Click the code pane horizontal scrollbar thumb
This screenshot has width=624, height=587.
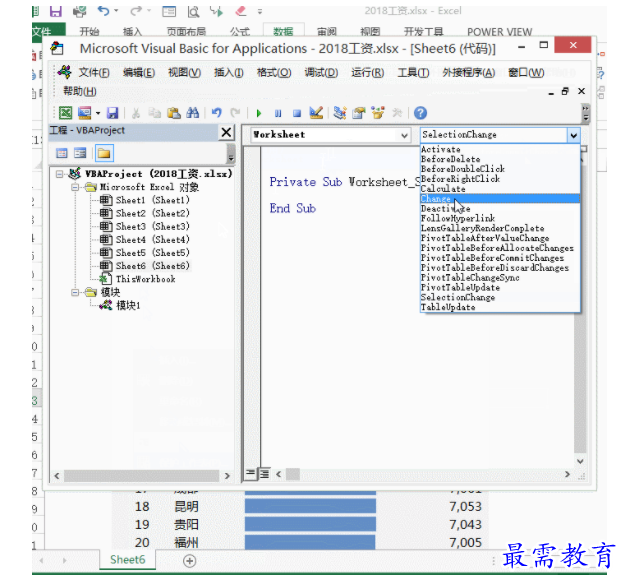293,474
